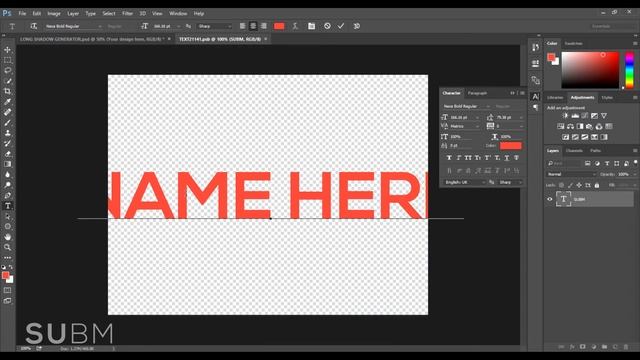The image size is (640, 360).
Task: Toggle text orientation in options bar
Action: [33, 26]
